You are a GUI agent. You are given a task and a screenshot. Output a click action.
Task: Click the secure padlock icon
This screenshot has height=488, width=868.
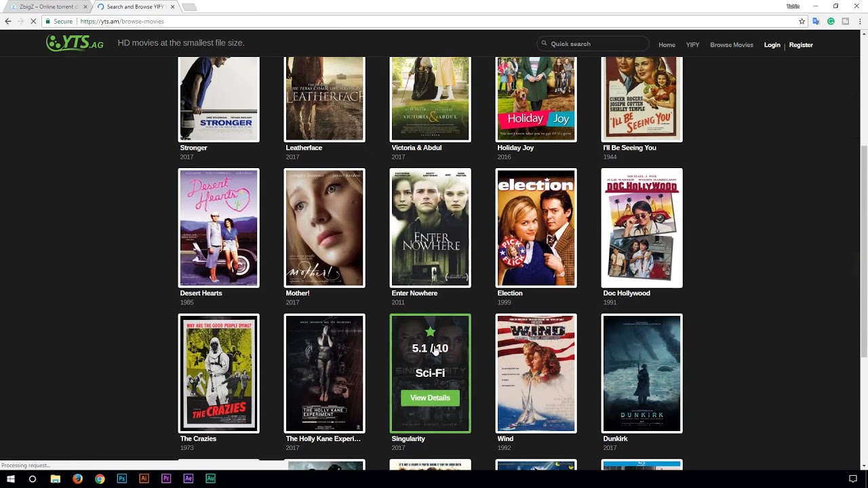click(49, 22)
